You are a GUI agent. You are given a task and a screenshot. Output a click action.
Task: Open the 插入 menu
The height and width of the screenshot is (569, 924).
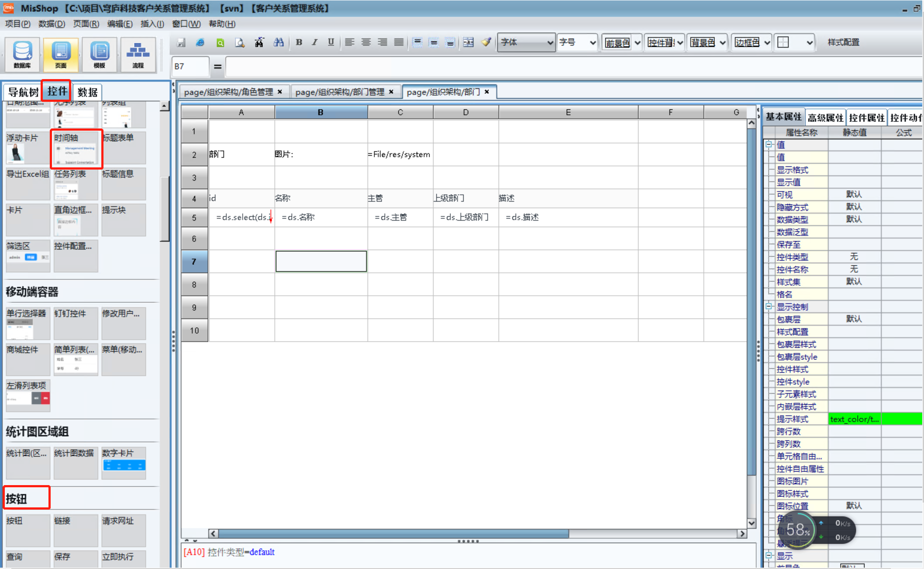pos(152,24)
